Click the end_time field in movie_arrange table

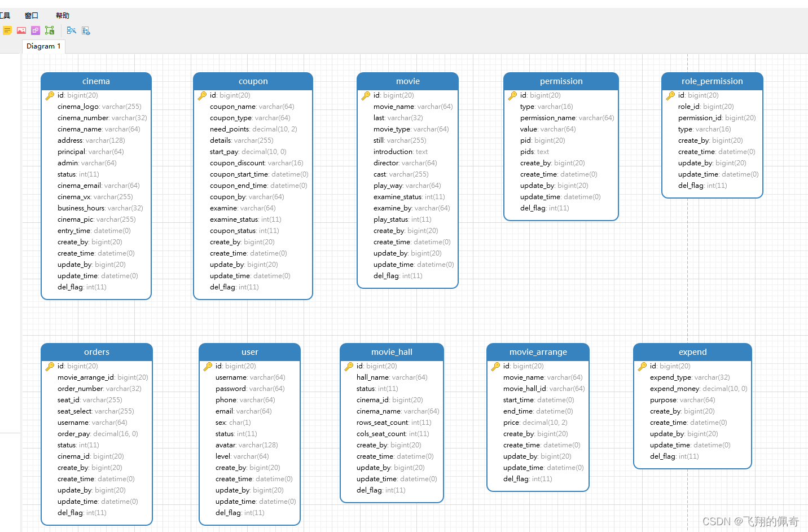[538, 411]
